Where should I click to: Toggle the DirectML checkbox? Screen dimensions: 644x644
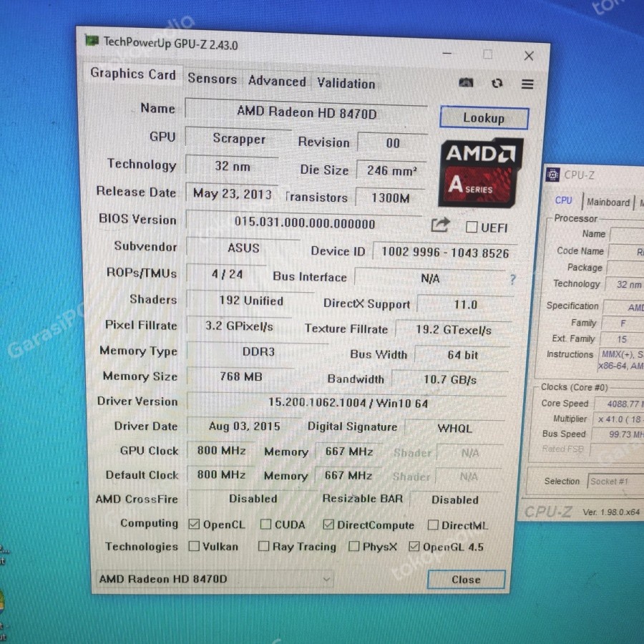(x=433, y=525)
